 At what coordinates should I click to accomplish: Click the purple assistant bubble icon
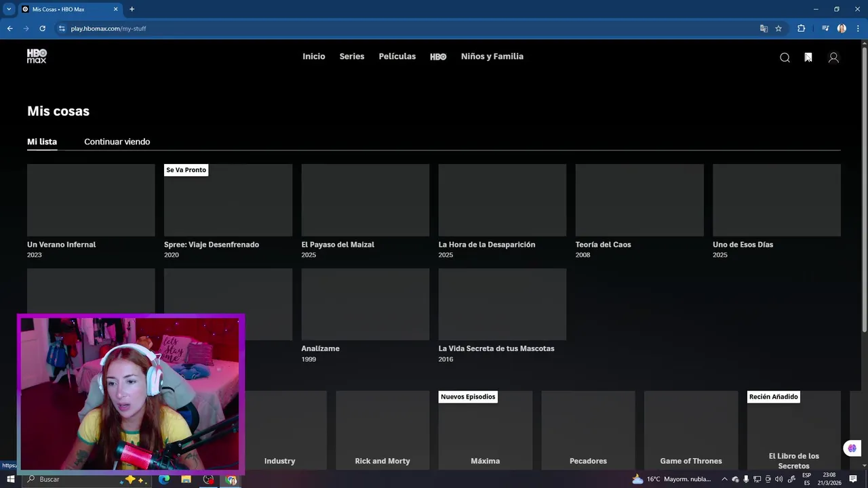pos(852,448)
